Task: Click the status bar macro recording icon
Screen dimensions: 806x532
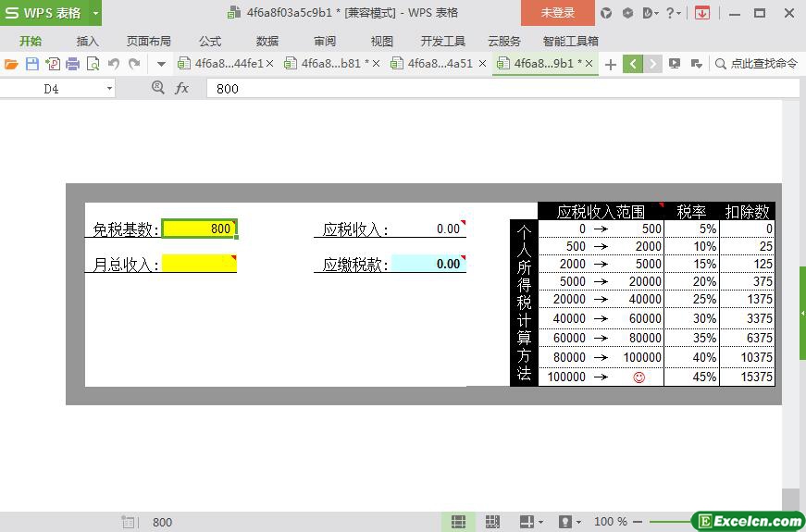Action: tap(129, 522)
